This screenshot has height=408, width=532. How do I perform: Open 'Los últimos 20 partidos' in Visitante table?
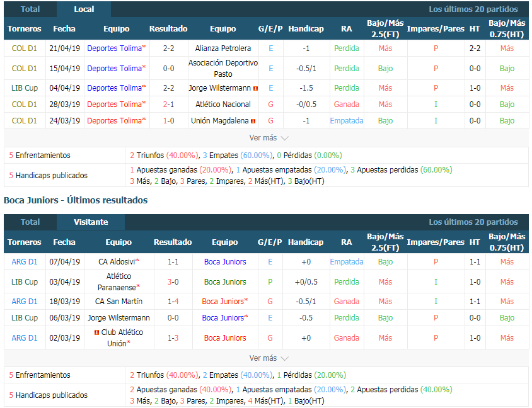point(473,222)
